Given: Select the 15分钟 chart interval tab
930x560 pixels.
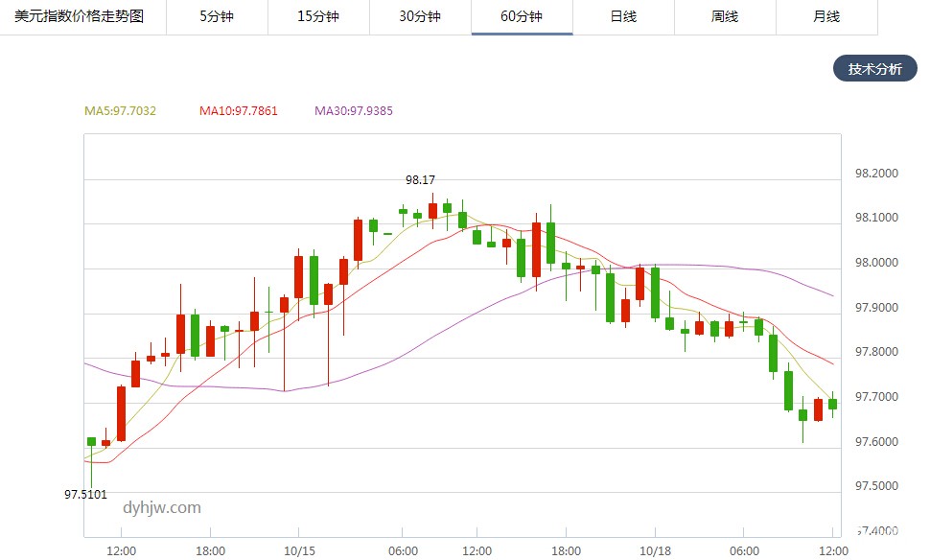Looking at the screenshot, I should [318, 17].
